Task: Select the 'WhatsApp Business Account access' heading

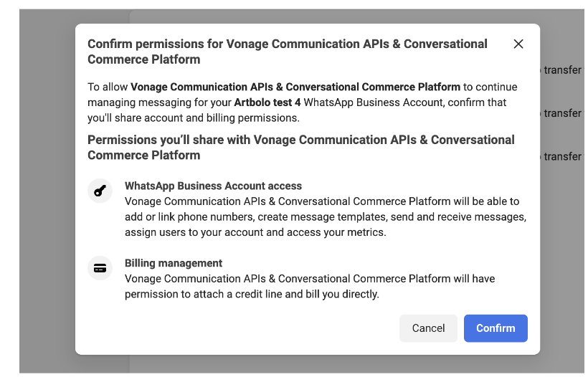Action: coord(213,186)
